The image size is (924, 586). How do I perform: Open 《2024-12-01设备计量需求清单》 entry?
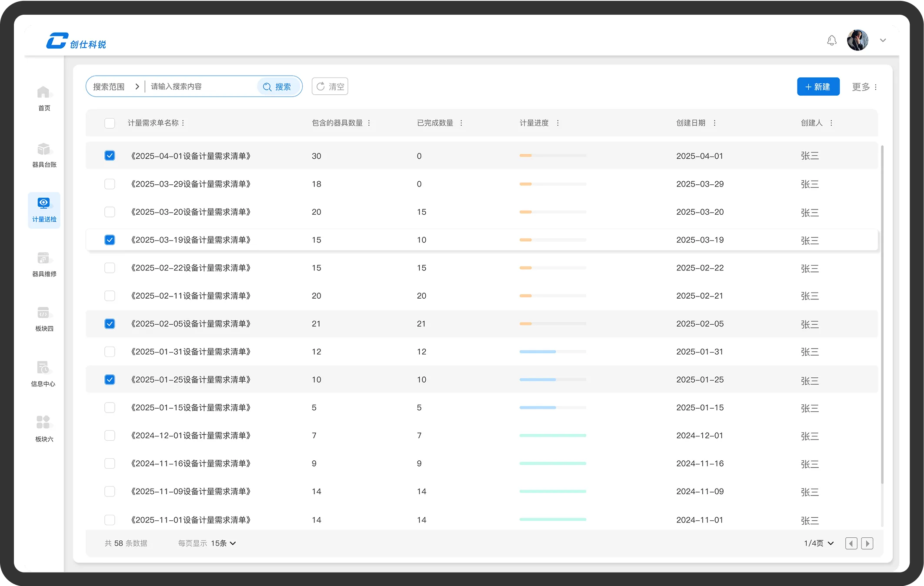[190, 436]
